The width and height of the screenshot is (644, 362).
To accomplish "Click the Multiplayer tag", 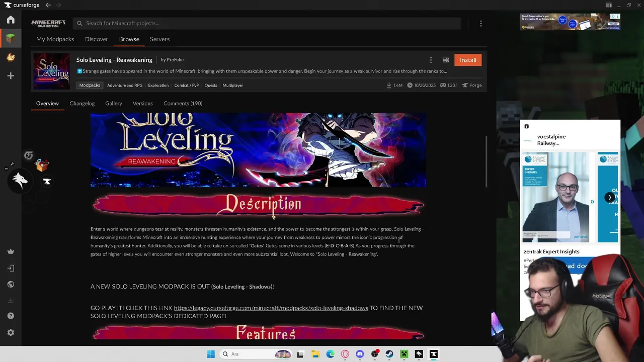I will tap(232, 85).
